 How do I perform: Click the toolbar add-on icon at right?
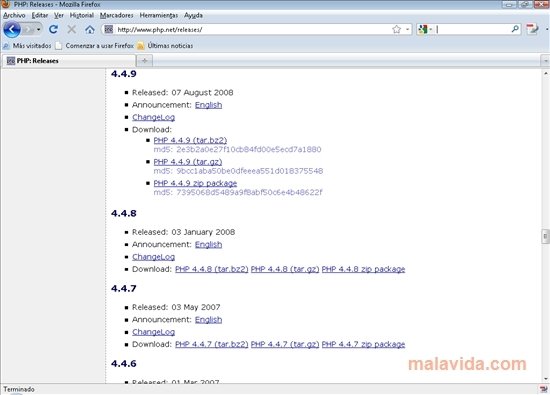pyautogui.click(x=532, y=29)
